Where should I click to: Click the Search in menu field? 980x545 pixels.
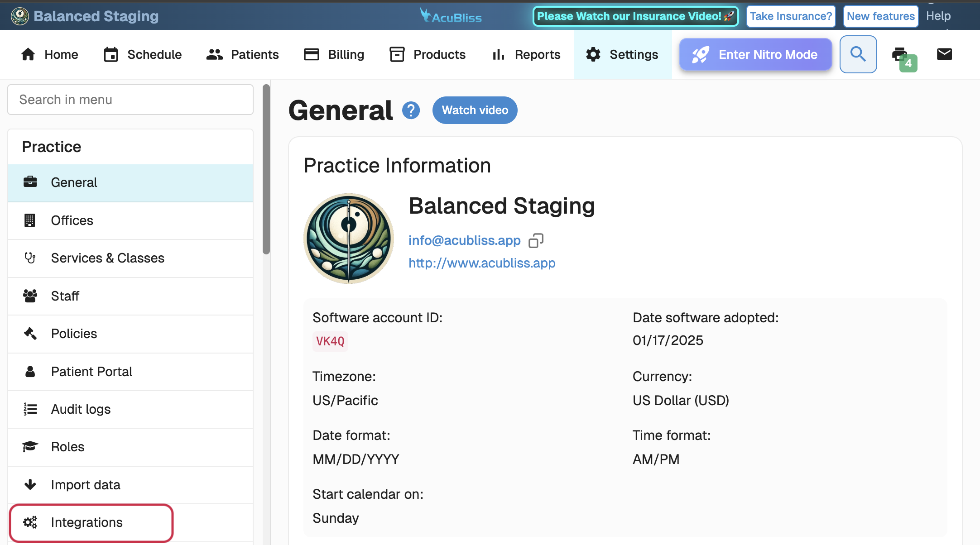(x=130, y=100)
